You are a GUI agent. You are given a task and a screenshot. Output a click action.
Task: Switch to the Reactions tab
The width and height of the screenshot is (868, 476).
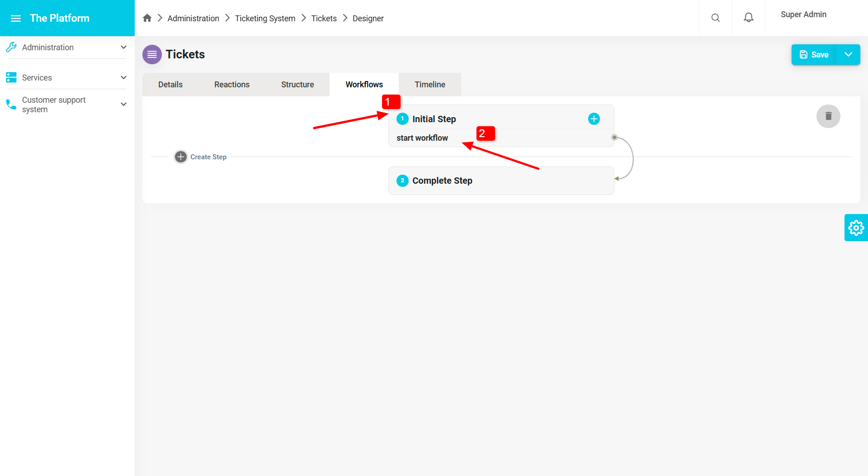pos(231,84)
